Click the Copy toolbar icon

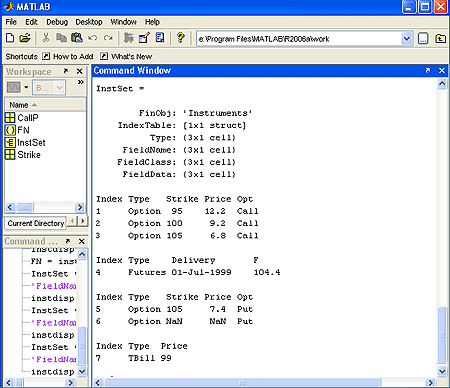[61, 38]
